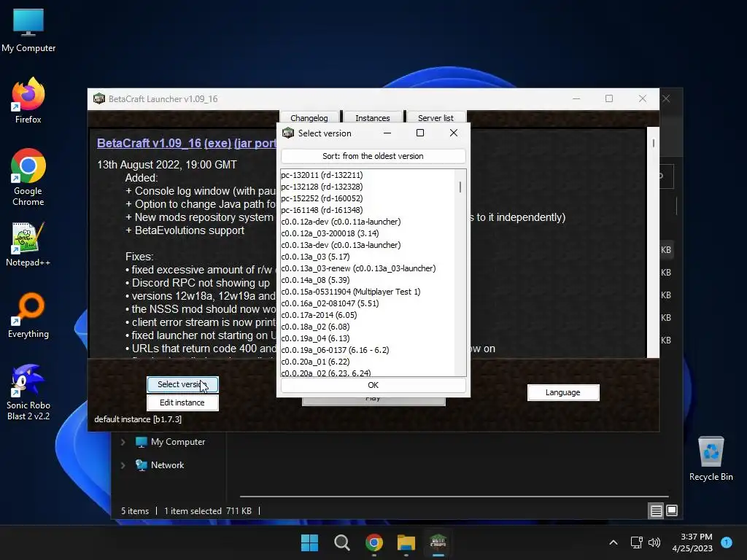Open the Language button
Screen dimensions: 747x560
pos(563,392)
